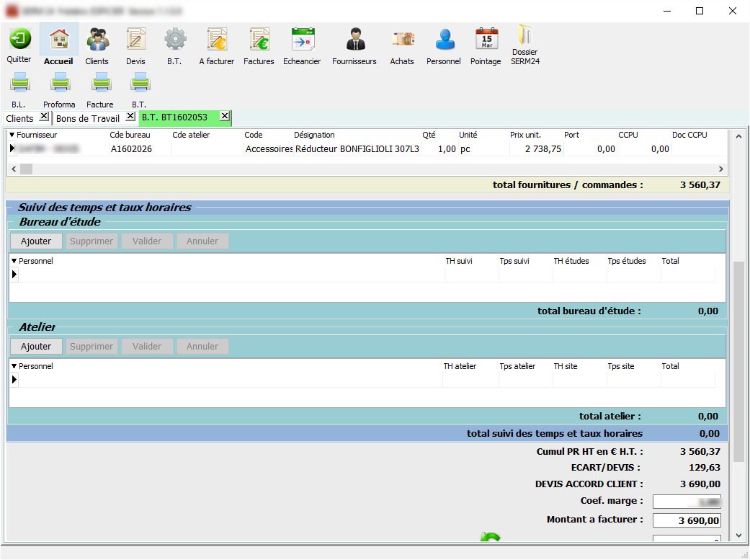Click Valider in Atelier section
Viewport: 750px width, 560px height.
pyautogui.click(x=147, y=347)
